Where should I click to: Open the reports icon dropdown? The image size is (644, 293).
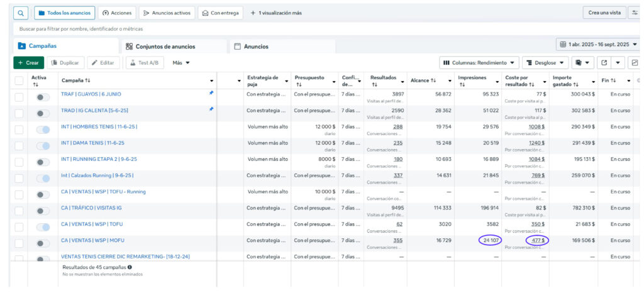(x=584, y=63)
